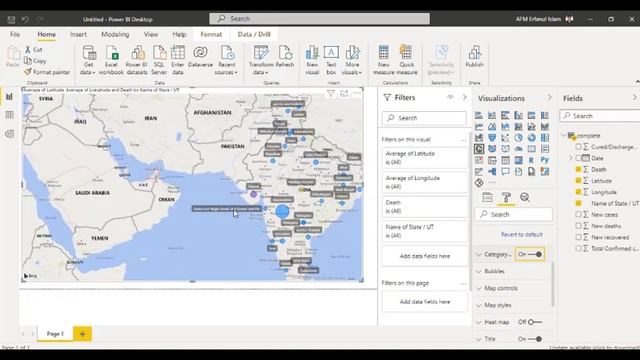The height and width of the screenshot is (360, 640).
Task: Open the Modeling ribbon tab
Action: [115, 34]
